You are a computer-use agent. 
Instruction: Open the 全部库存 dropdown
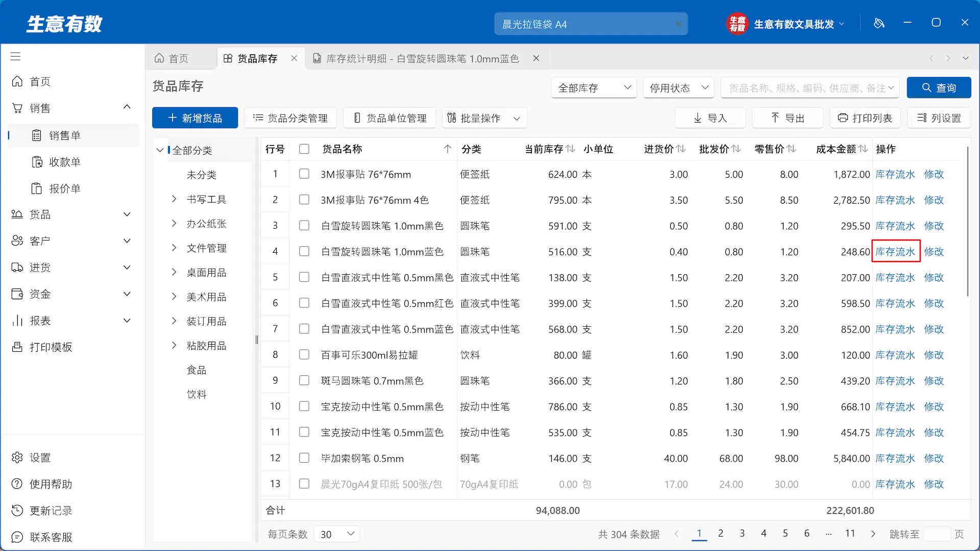(594, 88)
